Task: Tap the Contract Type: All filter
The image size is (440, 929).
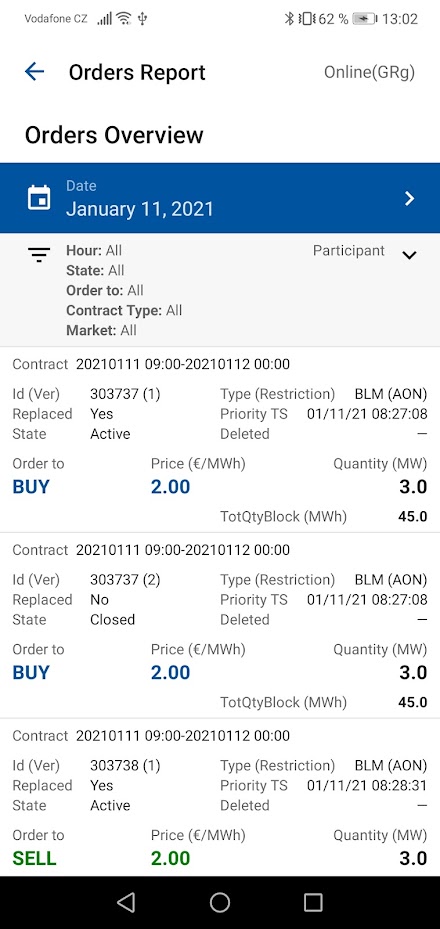Action: [124, 310]
